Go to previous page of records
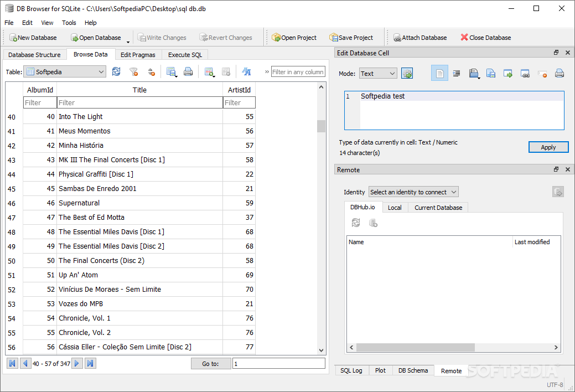Viewport: 575px width, 392px height. pos(25,363)
